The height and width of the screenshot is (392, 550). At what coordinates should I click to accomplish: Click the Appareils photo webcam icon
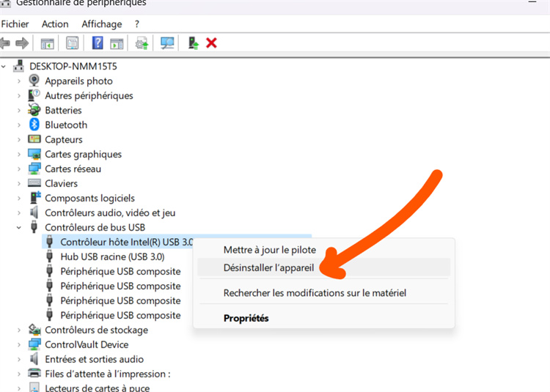34,81
